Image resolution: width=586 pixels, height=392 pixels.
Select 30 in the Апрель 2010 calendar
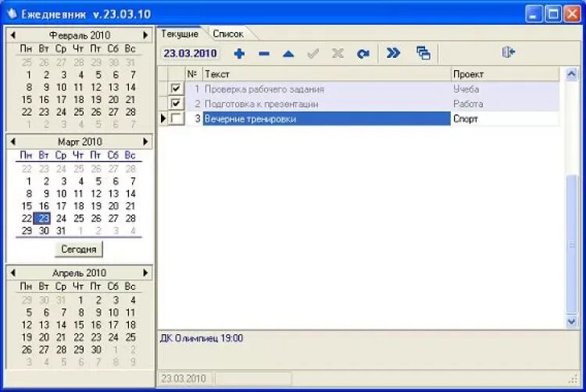tap(96, 350)
